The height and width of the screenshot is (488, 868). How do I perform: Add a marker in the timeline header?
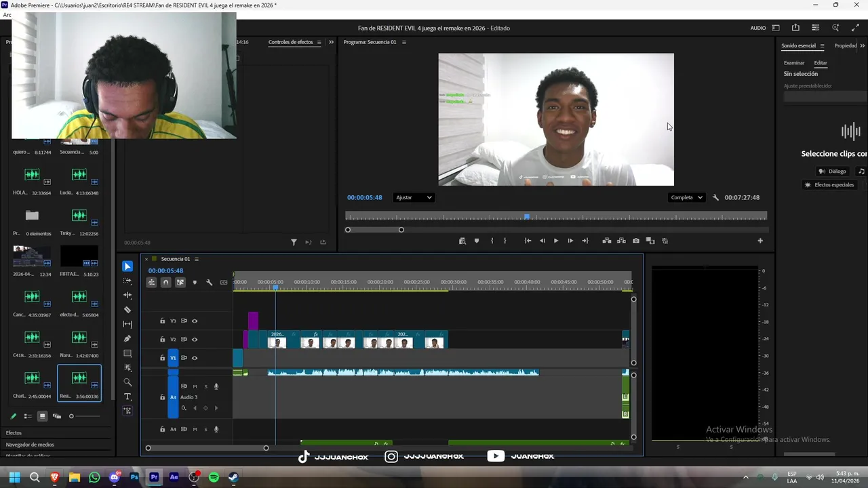tap(195, 283)
